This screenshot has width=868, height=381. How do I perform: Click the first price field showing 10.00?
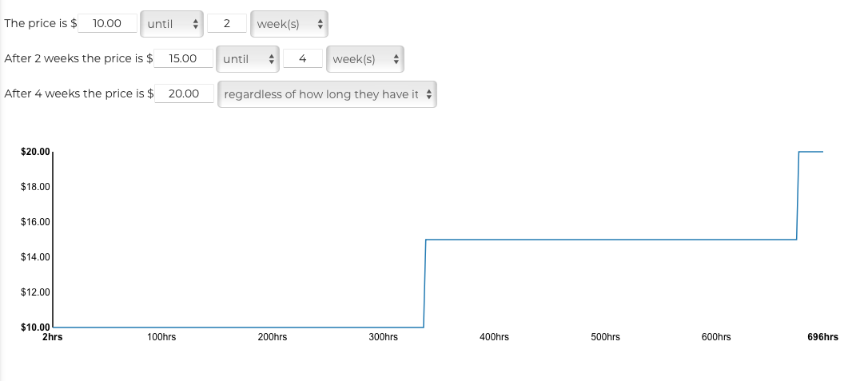coord(107,23)
